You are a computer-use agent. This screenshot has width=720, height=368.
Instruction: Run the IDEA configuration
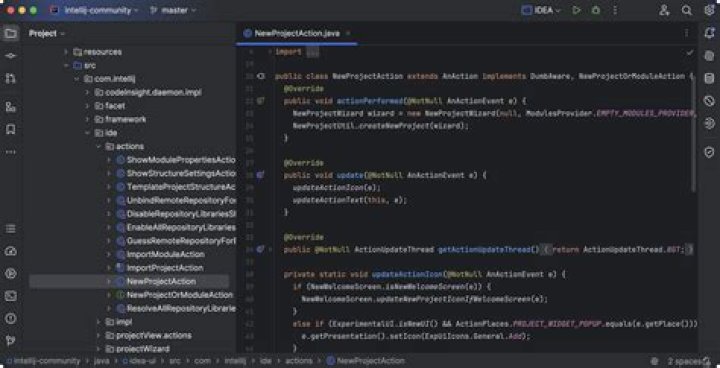[576, 10]
